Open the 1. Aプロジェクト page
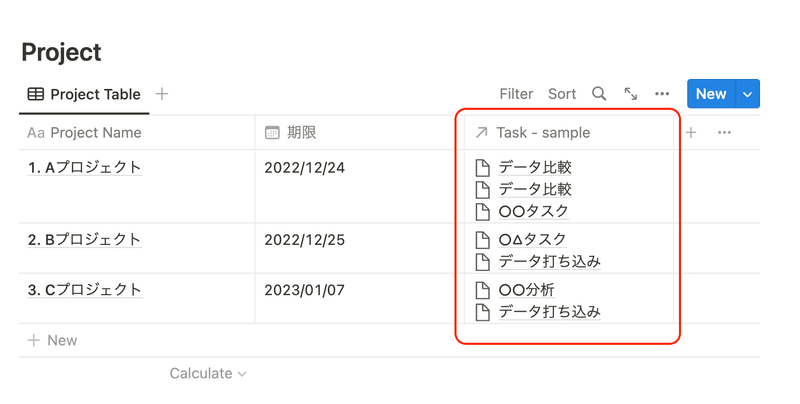 85,167
